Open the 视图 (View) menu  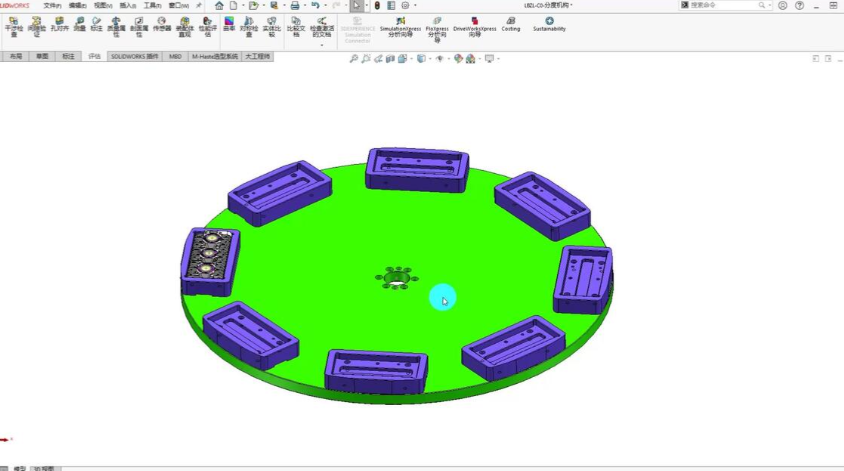[103, 5]
